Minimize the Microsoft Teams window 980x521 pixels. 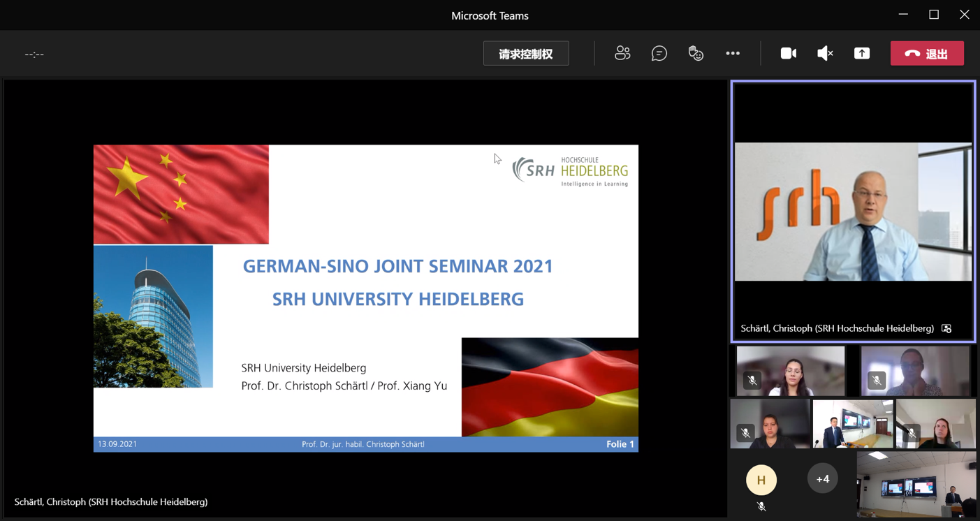(903, 15)
